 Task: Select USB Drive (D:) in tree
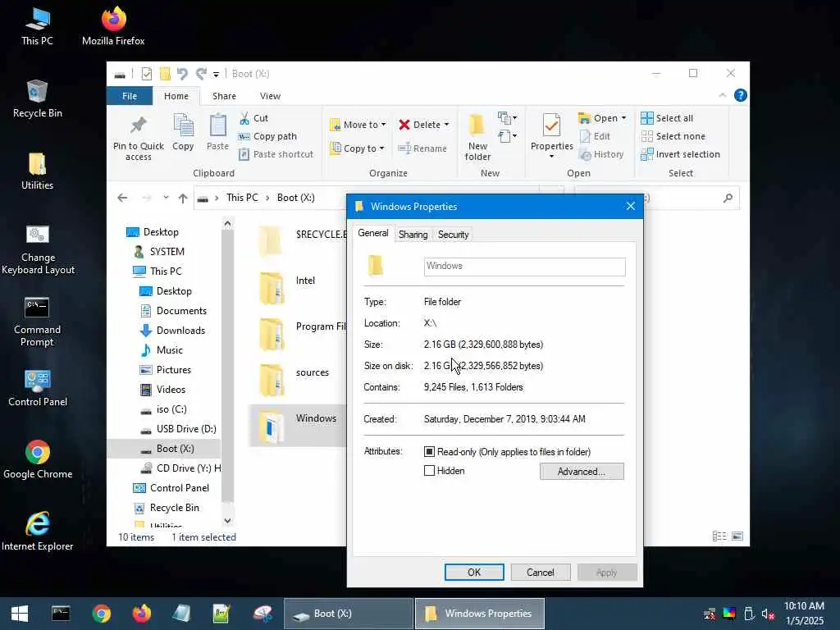pyautogui.click(x=186, y=429)
